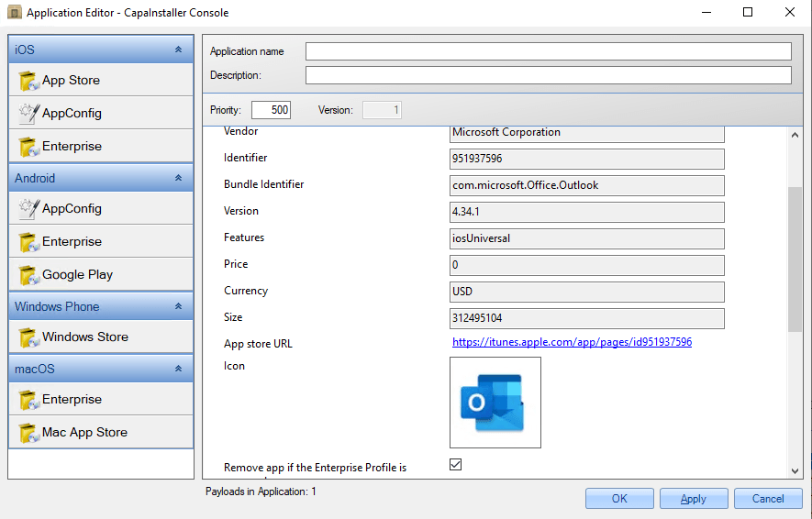Click the Price field showing 0
Screen dimensions: 812x519
click(586, 265)
